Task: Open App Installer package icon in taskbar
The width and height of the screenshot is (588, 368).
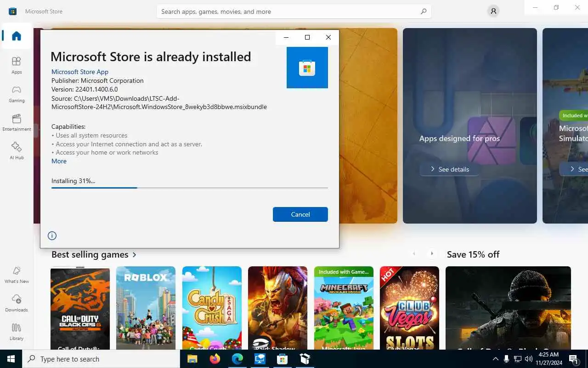Action: click(305, 359)
